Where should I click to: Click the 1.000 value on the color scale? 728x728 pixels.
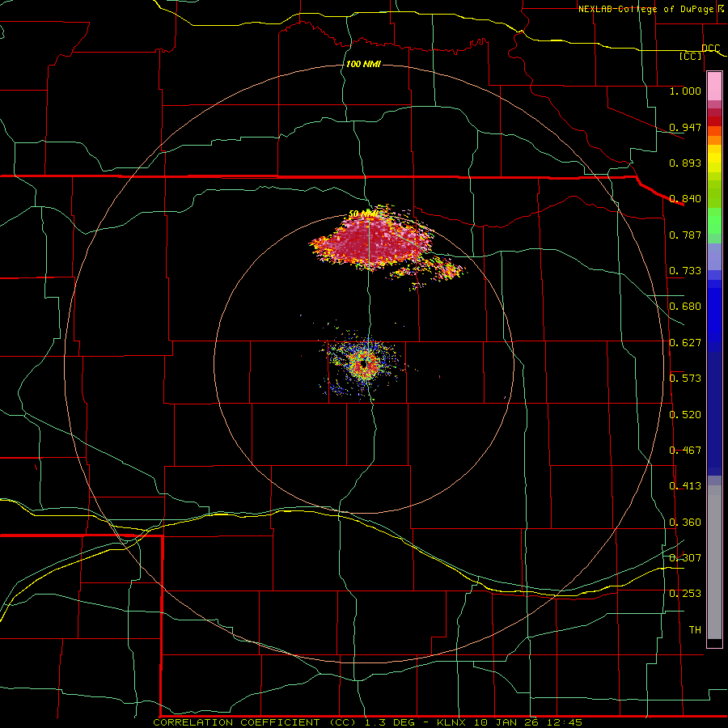click(x=685, y=91)
